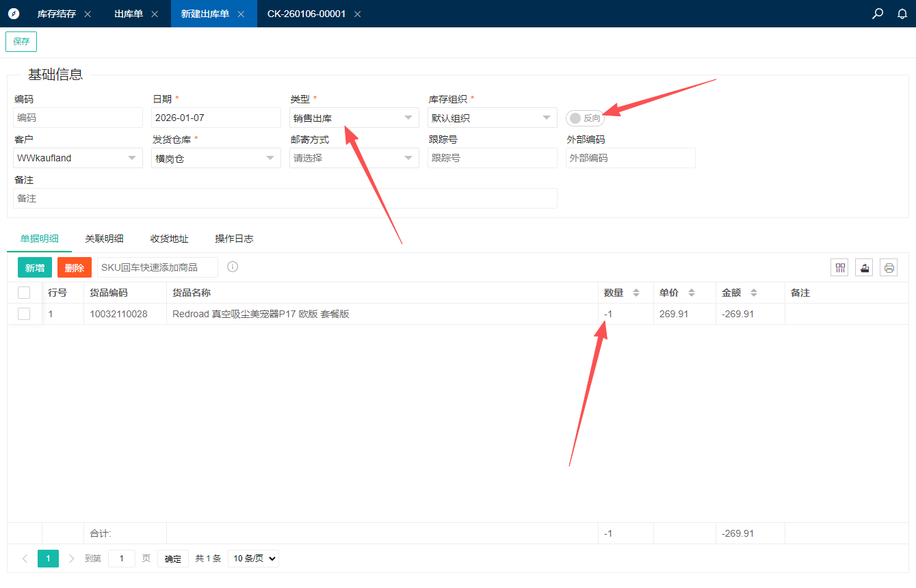Screen dimensions: 916x588
Task: Tick the select-all header checkbox
Action: pos(24,293)
